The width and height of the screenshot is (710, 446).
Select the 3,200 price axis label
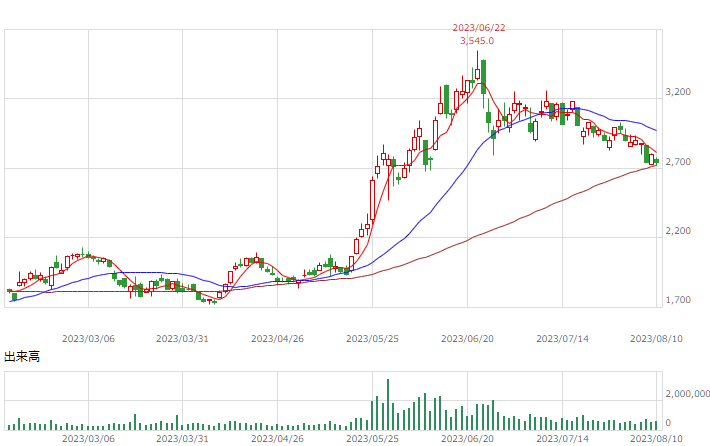(x=678, y=92)
